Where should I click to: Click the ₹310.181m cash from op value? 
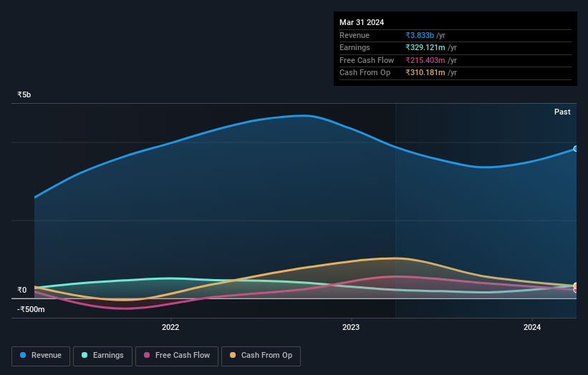click(425, 73)
